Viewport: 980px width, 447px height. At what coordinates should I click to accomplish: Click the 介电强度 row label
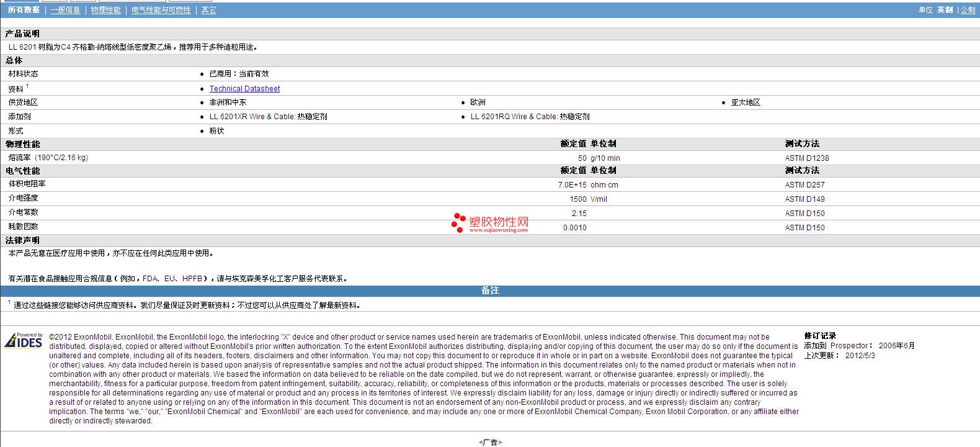tap(23, 198)
